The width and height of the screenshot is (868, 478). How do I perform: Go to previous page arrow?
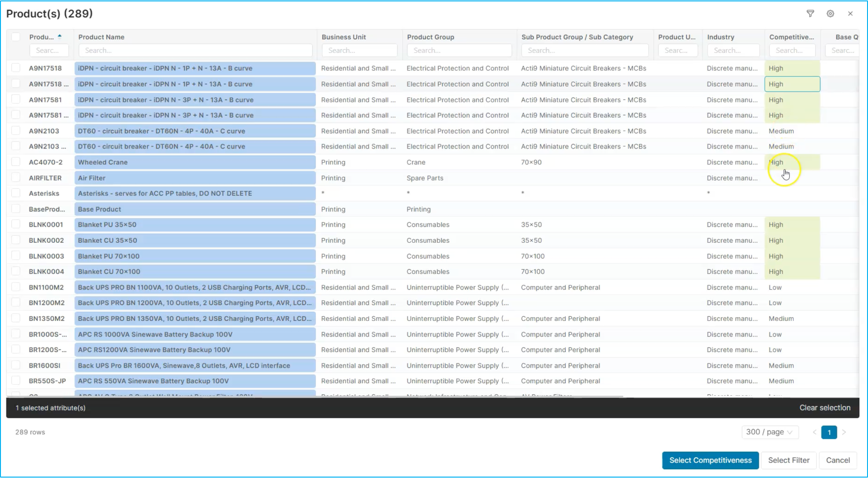(814, 432)
